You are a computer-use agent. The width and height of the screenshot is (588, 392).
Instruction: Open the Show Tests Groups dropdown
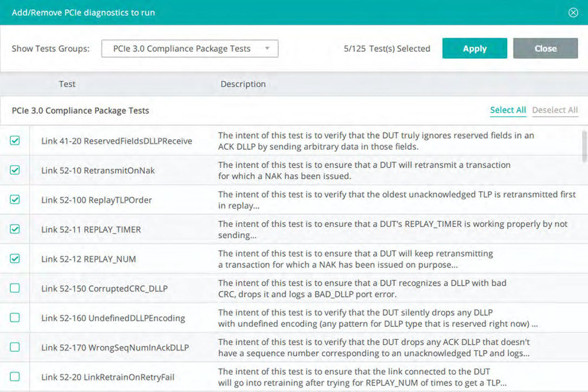click(x=190, y=48)
